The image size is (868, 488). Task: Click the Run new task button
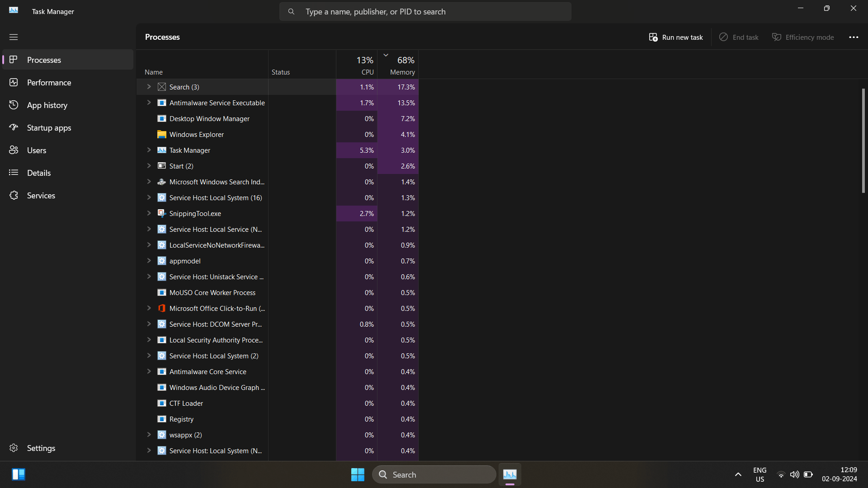pos(676,37)
